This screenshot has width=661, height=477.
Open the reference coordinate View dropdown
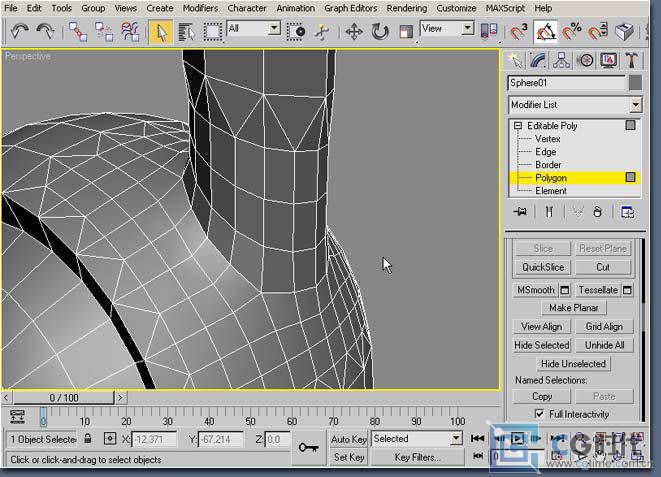(x=467, y=29)
